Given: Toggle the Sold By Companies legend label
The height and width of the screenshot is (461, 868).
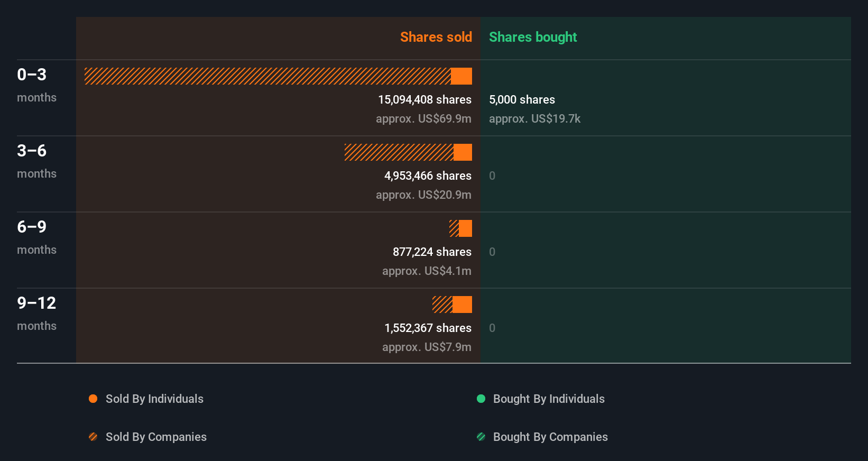Looking at the screenshot, I should tap(156, 437).
